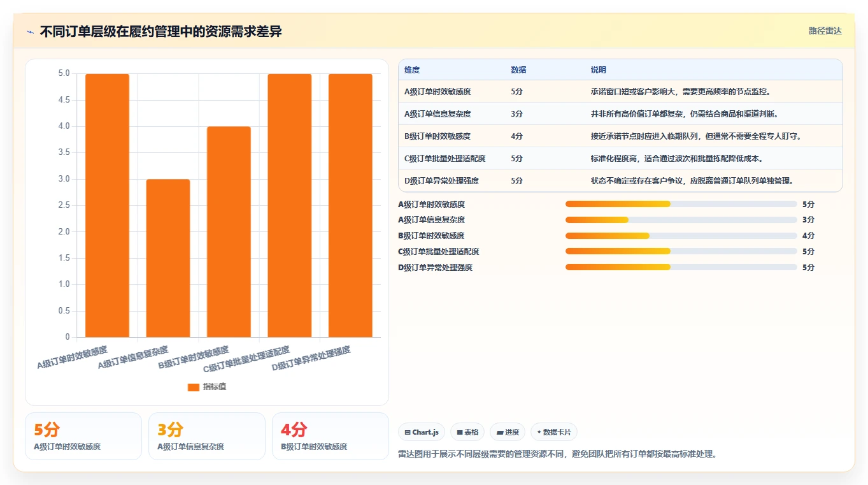
Task: Click the D级订单异常处理强度 bar in the chart
Action: point(350,205)
